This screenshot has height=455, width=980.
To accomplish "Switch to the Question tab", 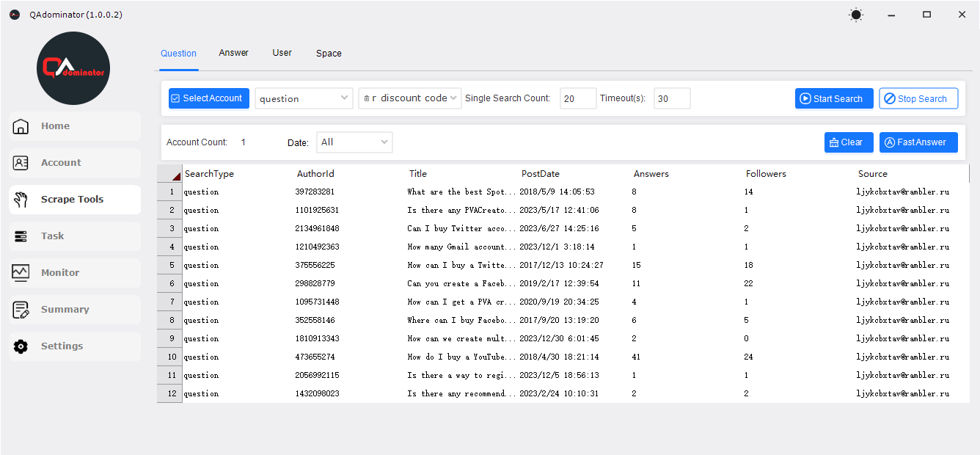I will coord(178,54).
